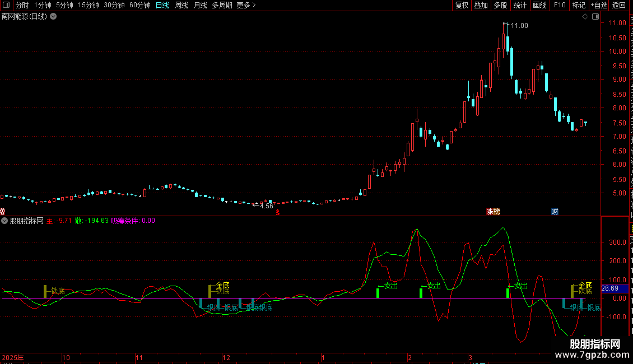Select the 30分钟 period
This screenshot has height=364, width=633.
click(114, 5)
